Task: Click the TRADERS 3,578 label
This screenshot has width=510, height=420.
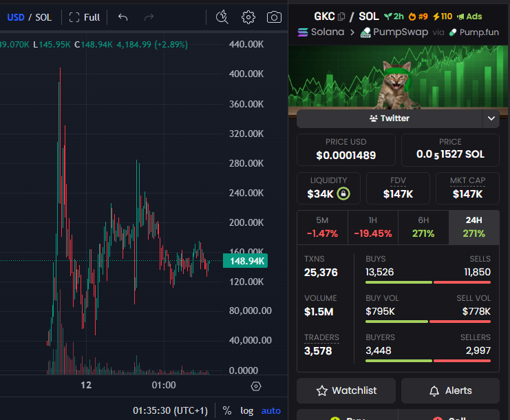Action: 321,337
